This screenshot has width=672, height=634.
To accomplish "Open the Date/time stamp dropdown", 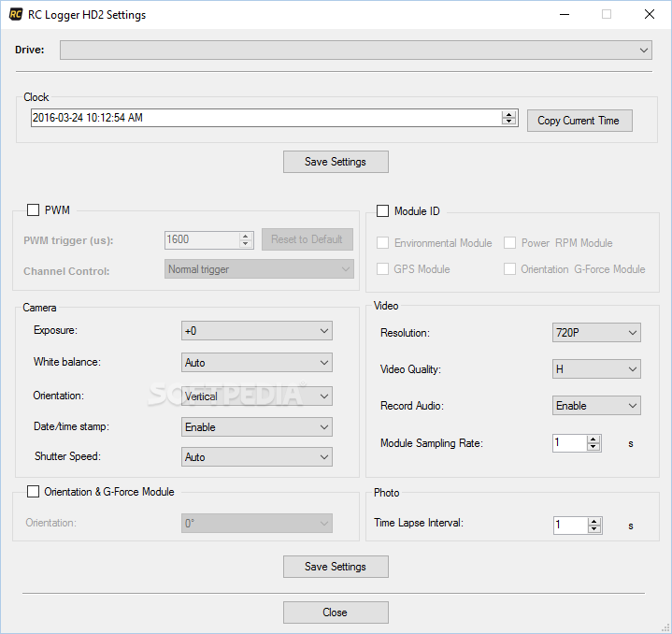I will pyautogui.click(x=257, y=427).
